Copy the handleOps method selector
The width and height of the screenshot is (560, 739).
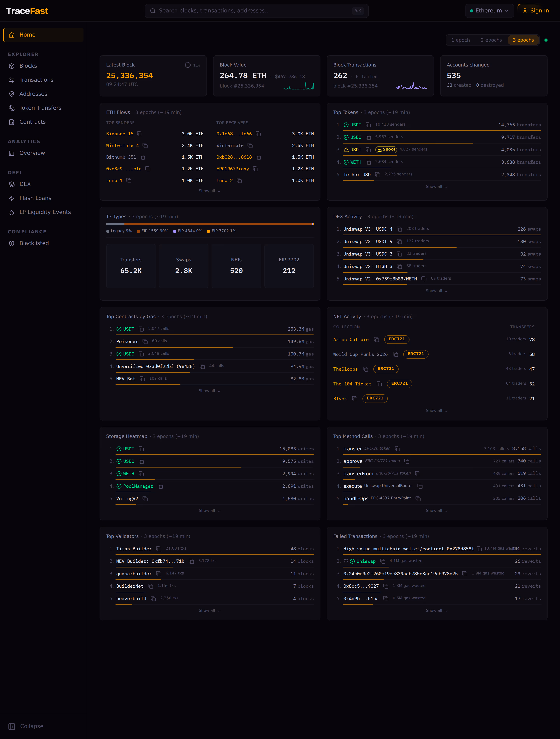pos(418,498)
